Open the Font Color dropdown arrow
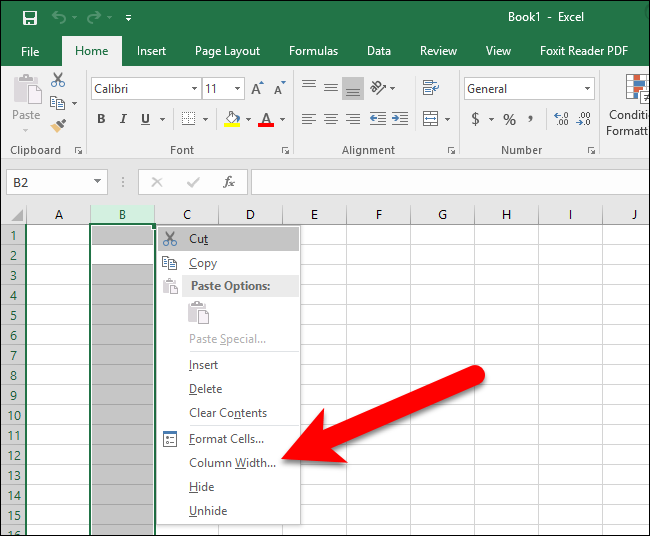650x536 pixels. coord(282,119)
